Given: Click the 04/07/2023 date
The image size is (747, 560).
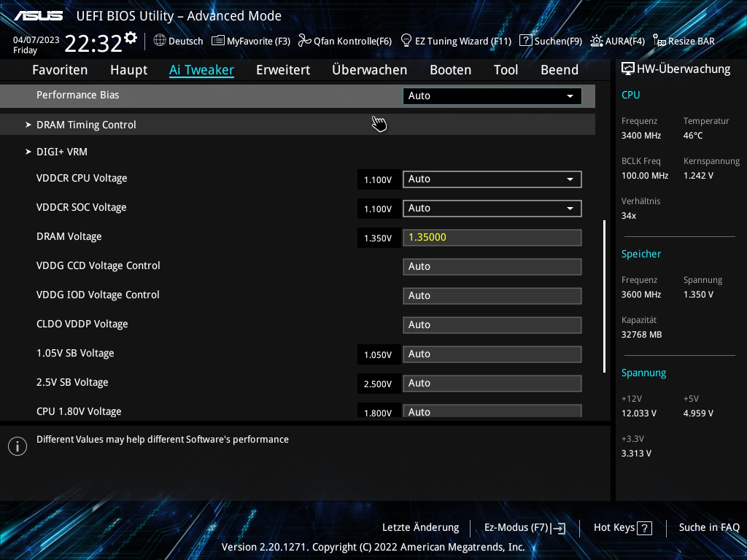Looking at the screenshot, I should coord(36,40).
